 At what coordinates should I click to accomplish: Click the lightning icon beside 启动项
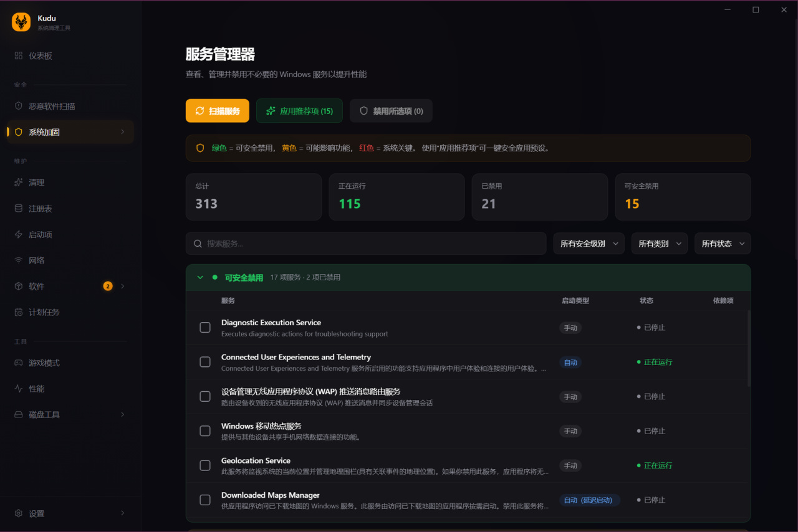click(x=19, y=234)
